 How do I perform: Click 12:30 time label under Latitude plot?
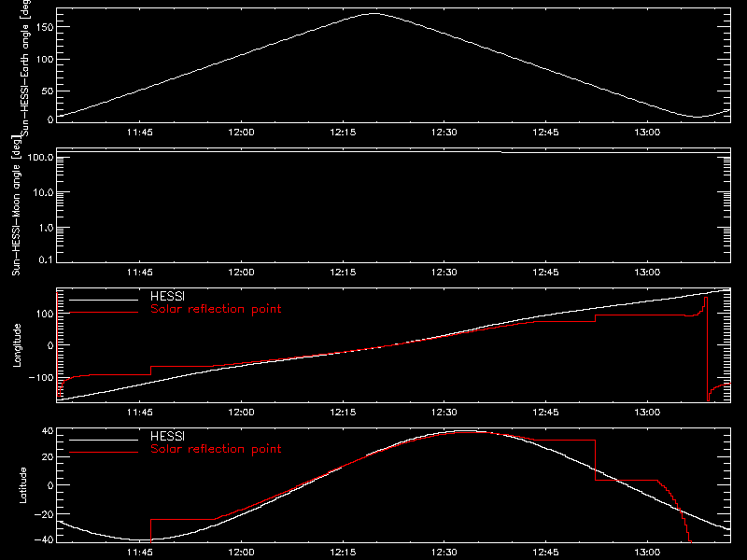(x=444, y=552)
